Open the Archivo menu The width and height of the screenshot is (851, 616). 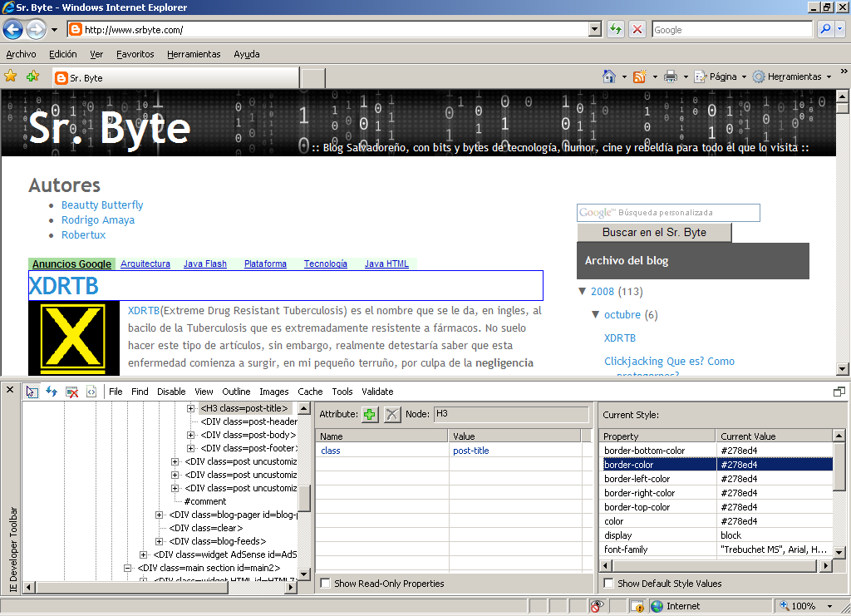point(21,54)
